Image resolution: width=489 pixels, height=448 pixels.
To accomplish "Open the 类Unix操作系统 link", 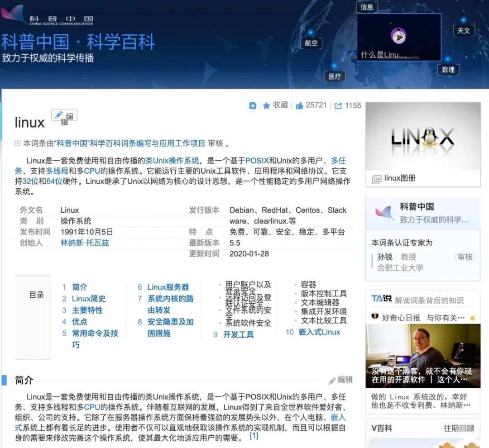I will click(x=172, y=161).
